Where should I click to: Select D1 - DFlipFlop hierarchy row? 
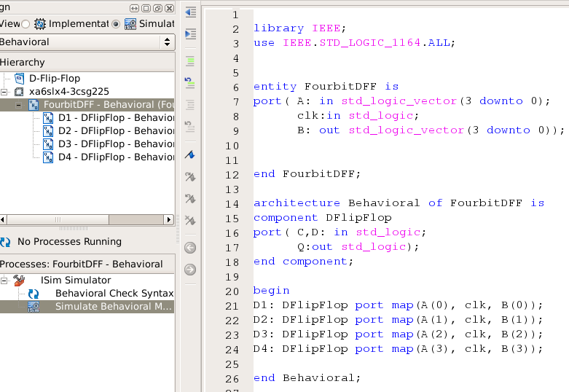click(116, 118)
